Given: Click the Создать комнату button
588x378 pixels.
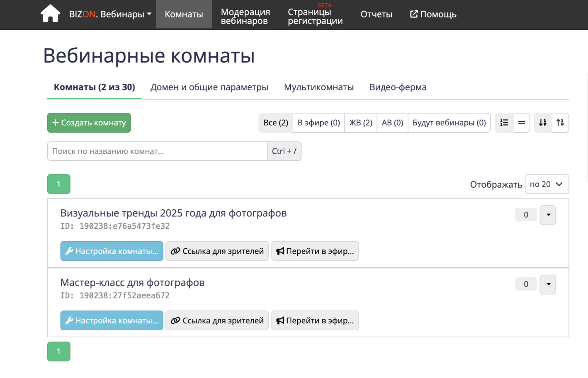Looking at the screenshot, I should pos(89,123).
